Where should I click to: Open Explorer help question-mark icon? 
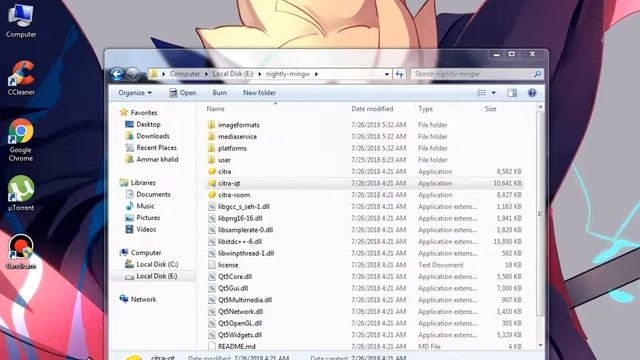pos(532,93)
